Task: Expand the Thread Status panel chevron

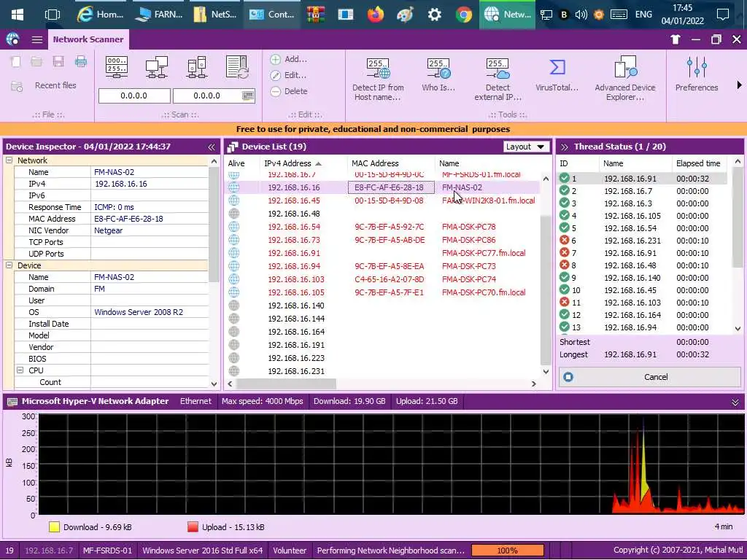Action: pyautogui.click(x=565, y=147)
